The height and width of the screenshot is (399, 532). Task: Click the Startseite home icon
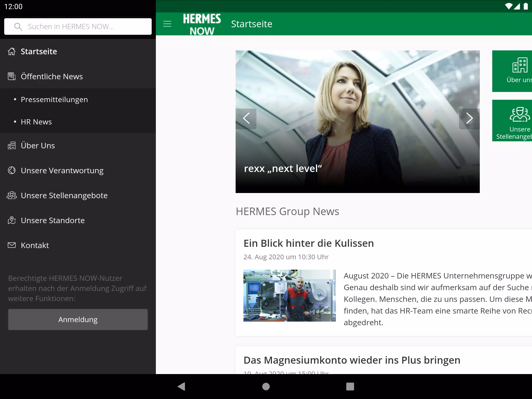pyautogui.click(x=12, y=51)
